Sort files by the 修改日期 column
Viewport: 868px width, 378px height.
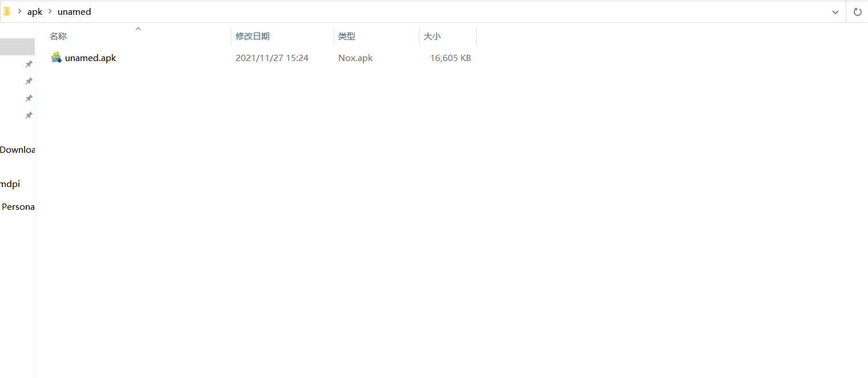pos(253,35)
